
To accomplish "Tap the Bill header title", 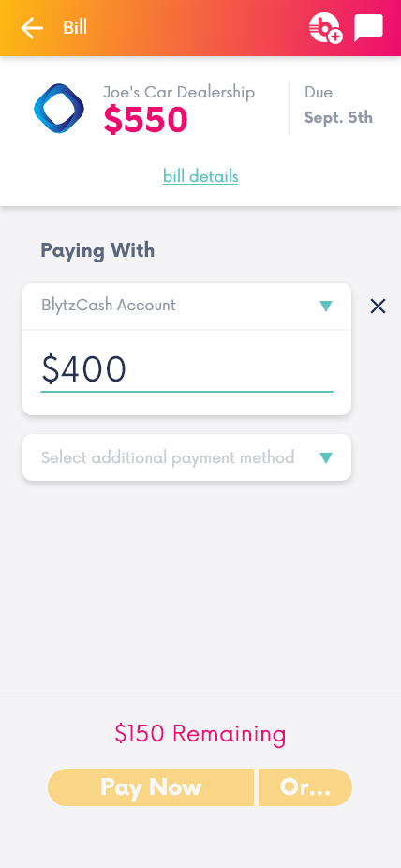I will click(x=75, y=28).
